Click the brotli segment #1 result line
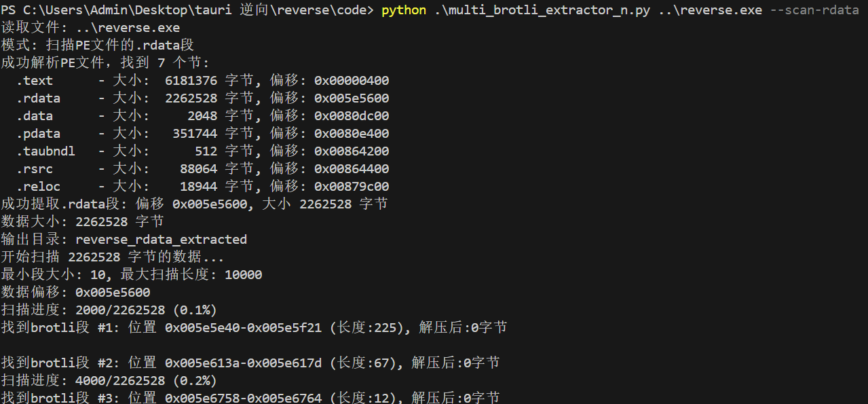The image size is (868, 404). click(254, 328)
